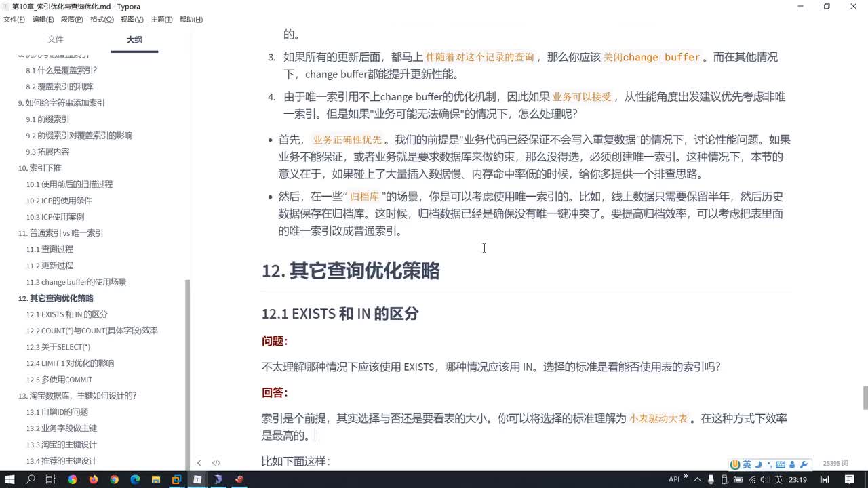868x488 pixels.
Task: Go to outline 10. 索引下推
Action: pyautogui.click(x=39, y=168)
